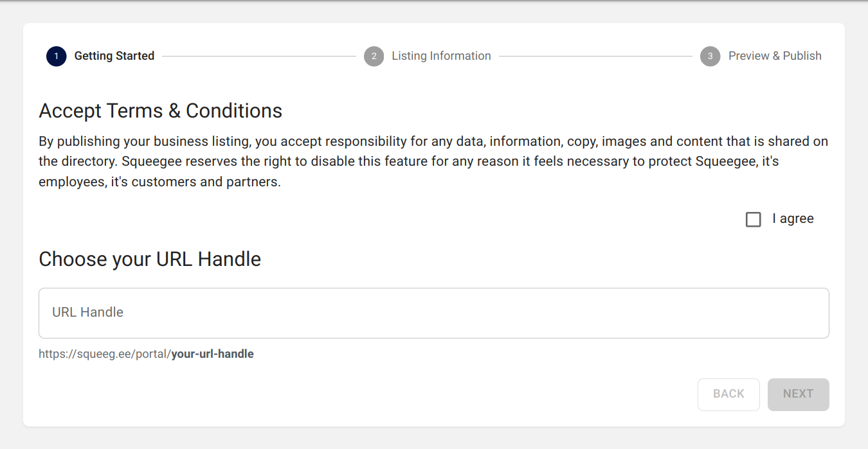
Task: Click the URL Handle placeholder label
Action: pyautogui.click(x=88, y=312)
